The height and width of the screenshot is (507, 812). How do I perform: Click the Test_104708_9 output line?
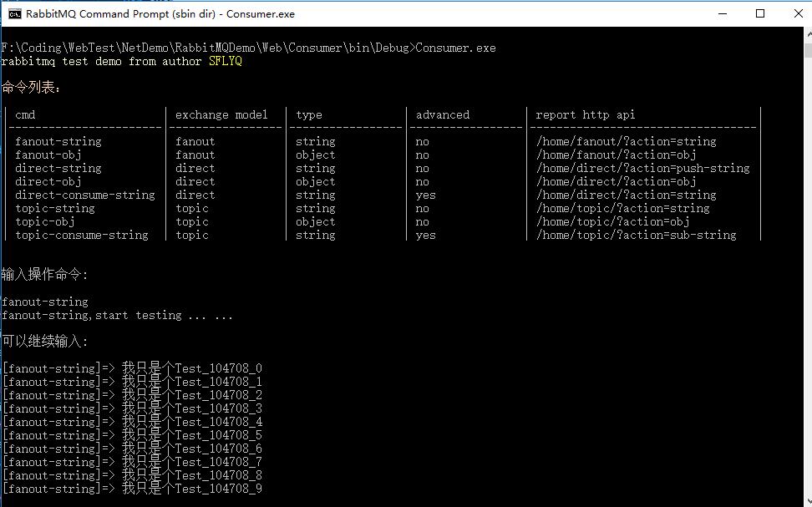point(132,489)
